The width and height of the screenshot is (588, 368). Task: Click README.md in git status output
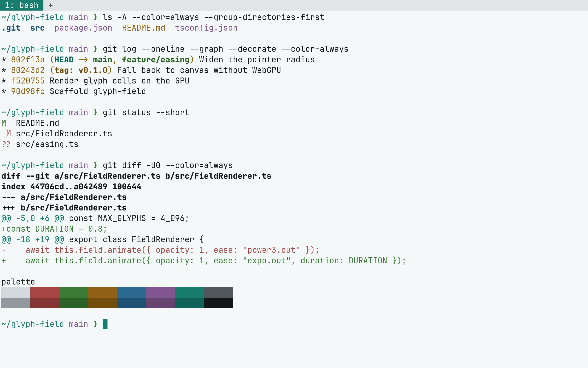point(37,123)
